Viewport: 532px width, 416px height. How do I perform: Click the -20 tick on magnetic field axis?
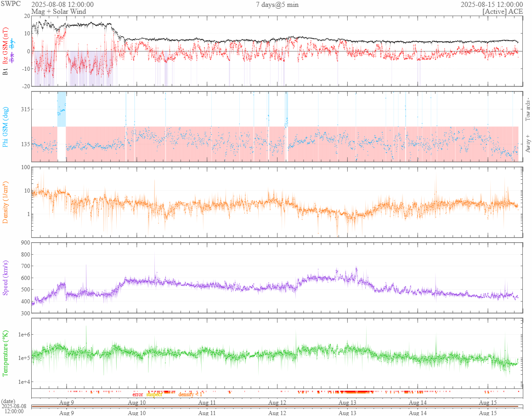(x=26, y=86)
